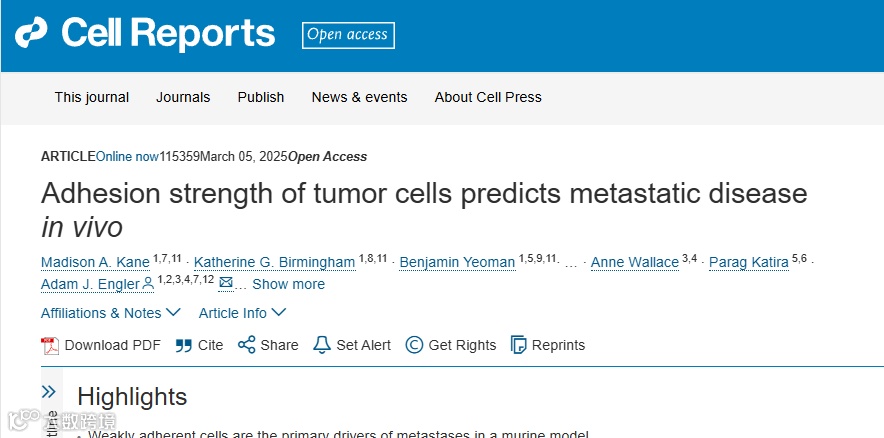Click the person icon beside Adam J. Engler
884x438 pixels.
pos(149,284)
